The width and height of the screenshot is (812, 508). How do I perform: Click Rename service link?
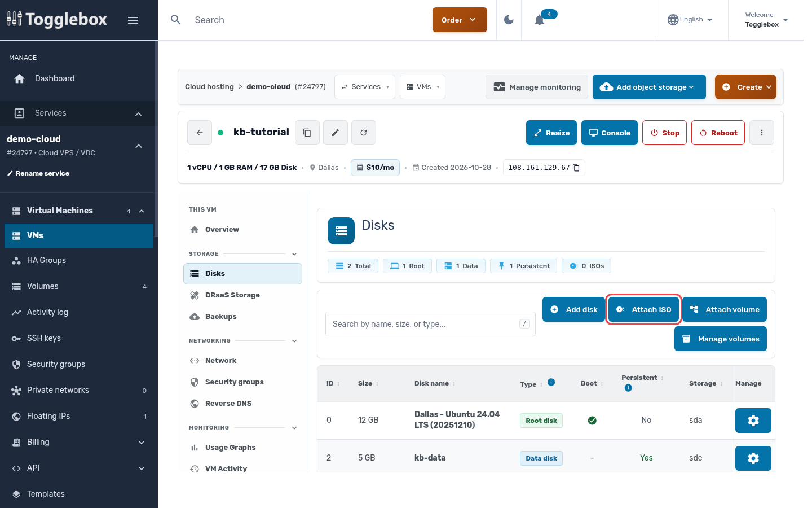(x=38, y=173)
